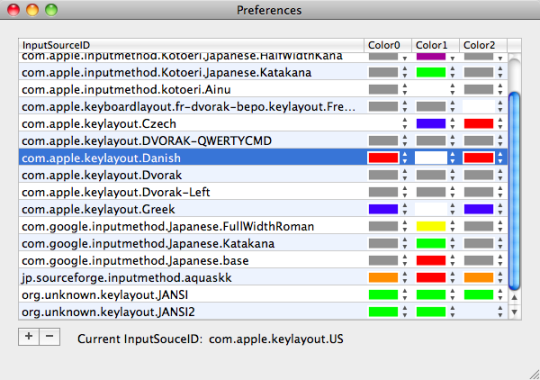Open Color1 red swatch for Japanese.base

431,260
